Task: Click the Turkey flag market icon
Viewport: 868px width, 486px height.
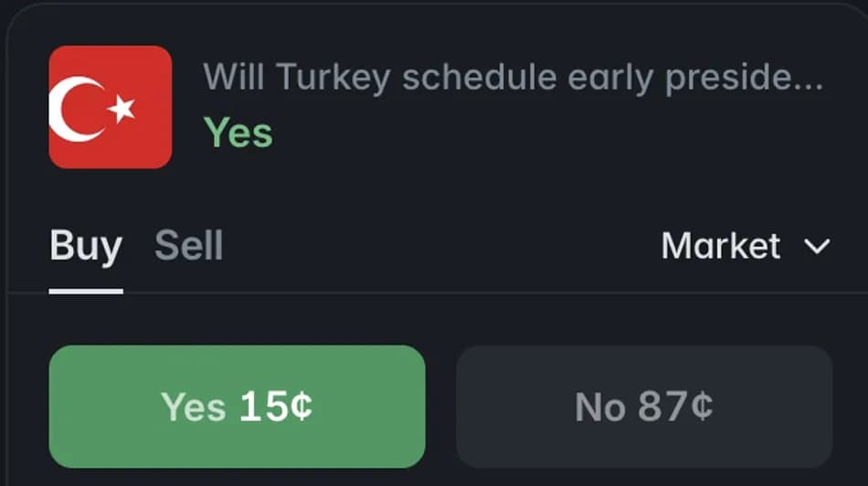Action: (111, 108)
